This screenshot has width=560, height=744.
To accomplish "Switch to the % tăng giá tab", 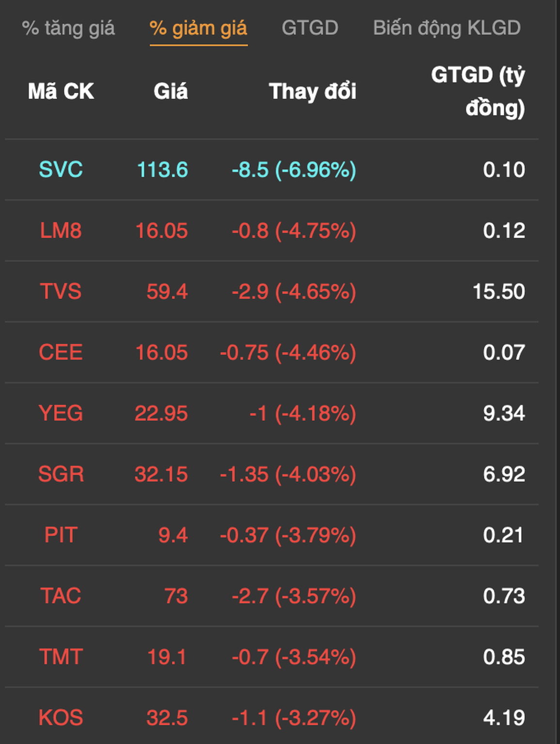I will tap(68, 28).
